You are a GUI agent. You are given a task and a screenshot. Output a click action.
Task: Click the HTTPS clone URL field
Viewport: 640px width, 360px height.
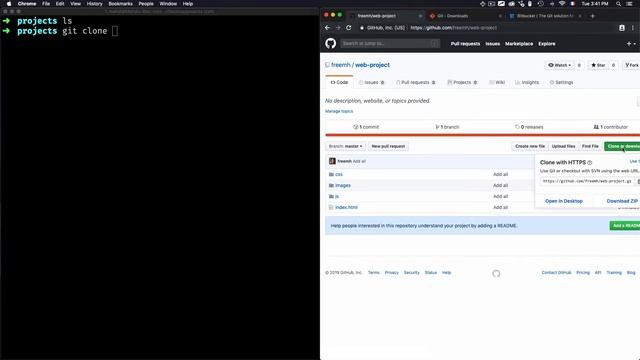click(587, 181)
